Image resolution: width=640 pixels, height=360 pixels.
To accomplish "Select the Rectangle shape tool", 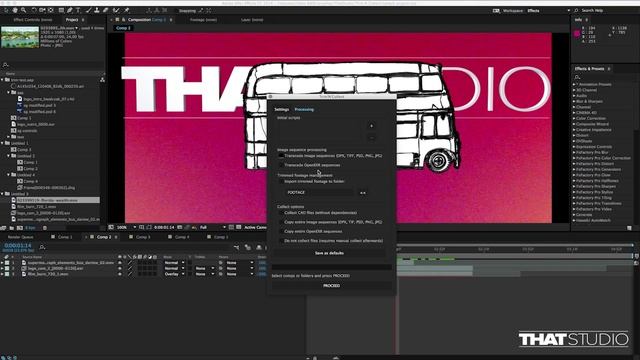I will coord(61,10).
